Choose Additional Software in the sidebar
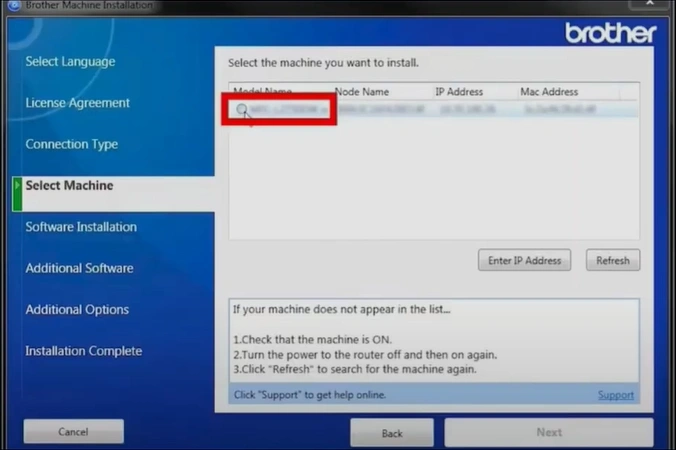 coord(79,268)
